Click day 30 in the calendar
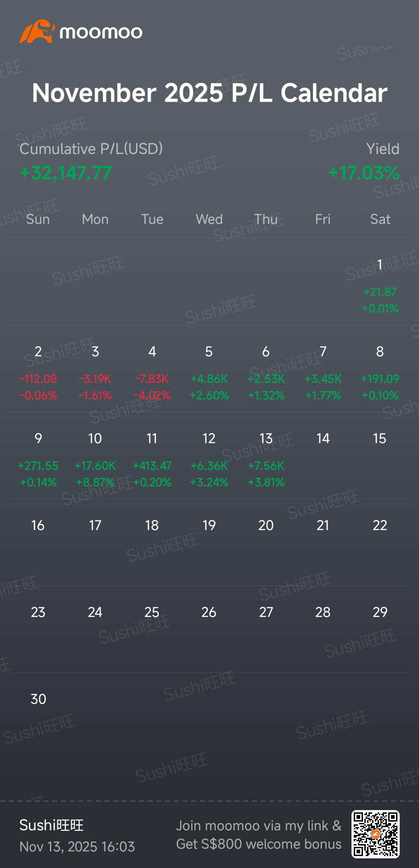The image size is (419, 868). (x=38, y=699)
